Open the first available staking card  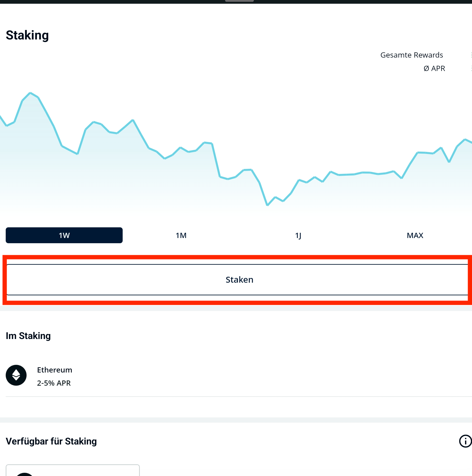click(73, 471)
